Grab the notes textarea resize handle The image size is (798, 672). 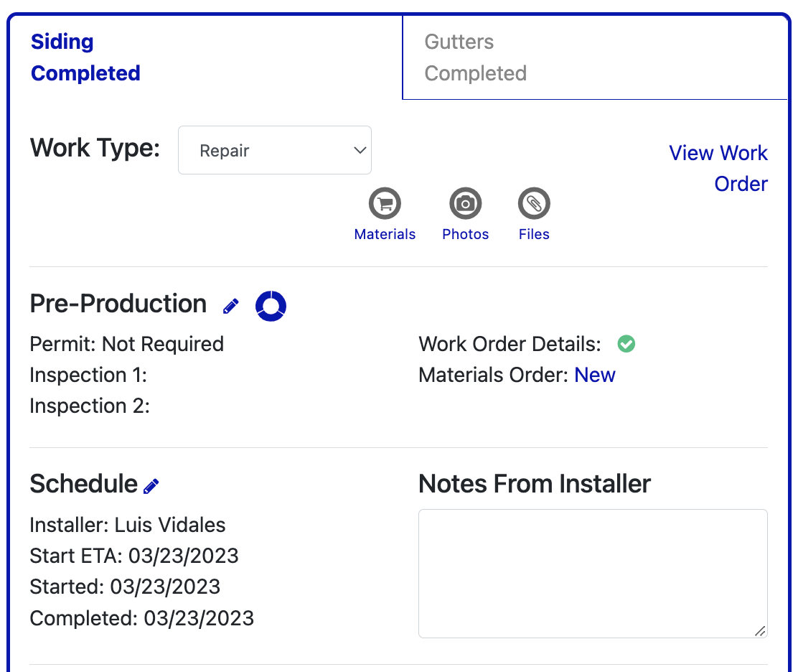click(760, 631)
